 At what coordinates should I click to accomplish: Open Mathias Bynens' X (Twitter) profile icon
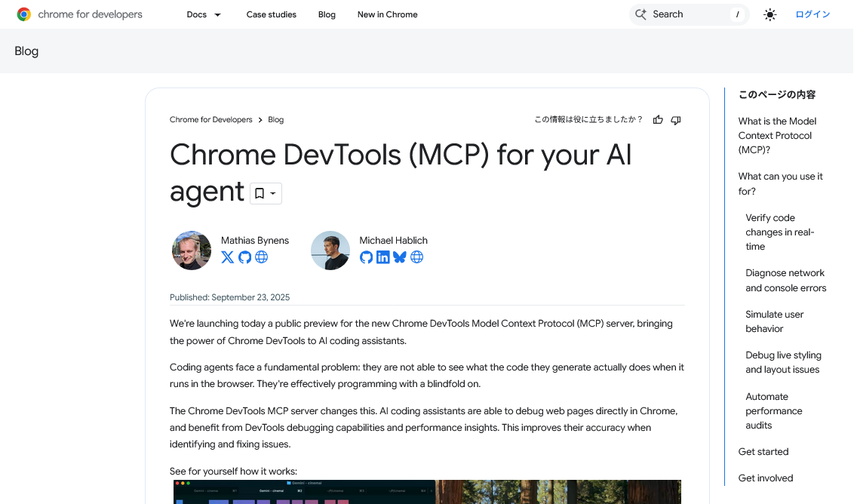(228, 257)
